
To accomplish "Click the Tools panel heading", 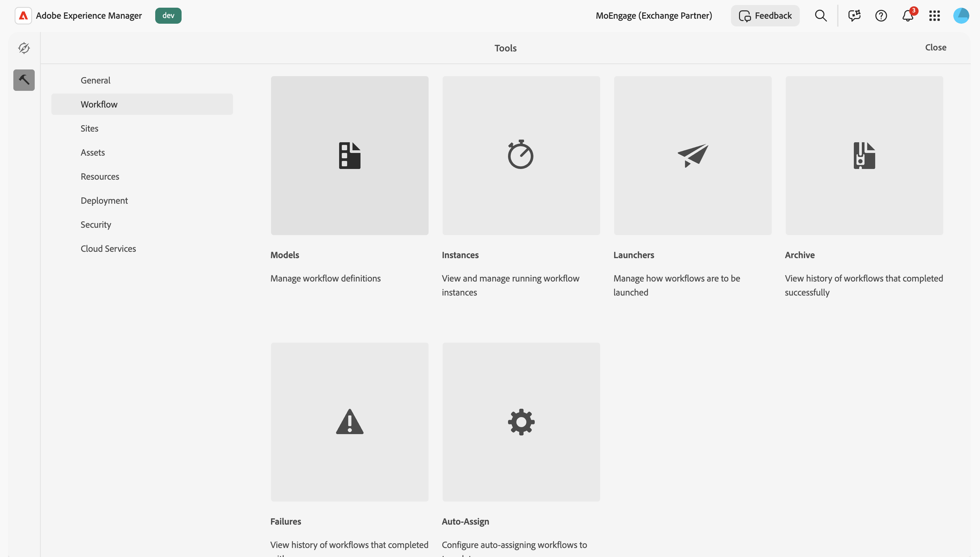I will 505,48.
